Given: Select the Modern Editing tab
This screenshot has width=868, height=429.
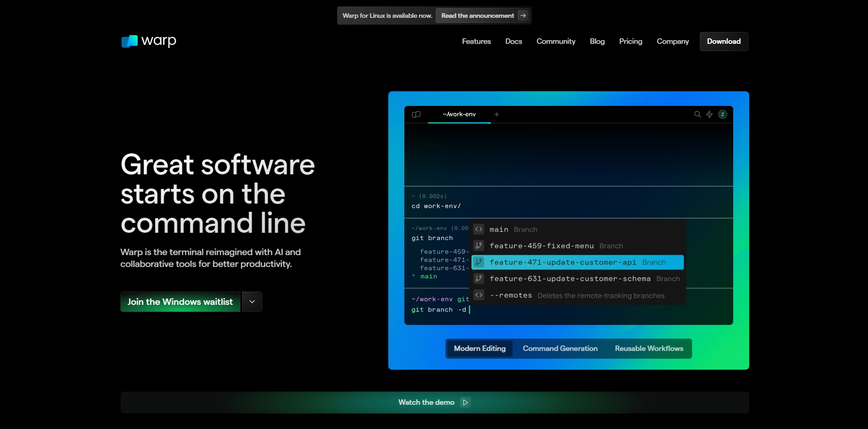Looking at the screenshot, I should [480, 349].
